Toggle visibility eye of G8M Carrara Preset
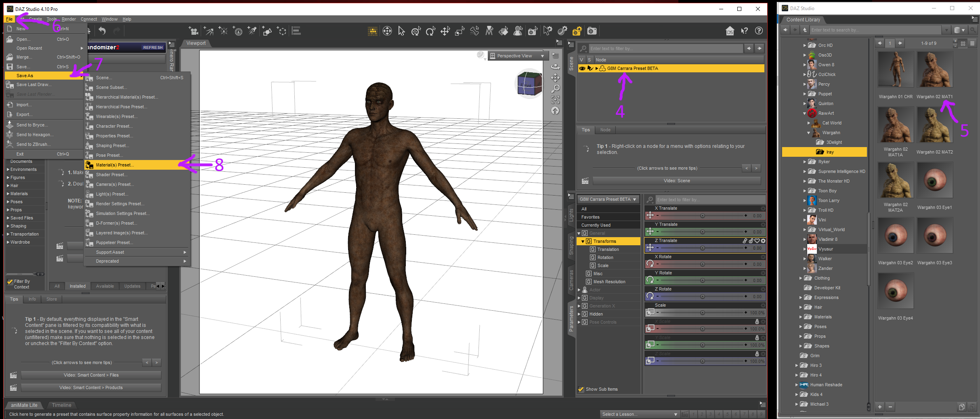 [x=582, y=68]
